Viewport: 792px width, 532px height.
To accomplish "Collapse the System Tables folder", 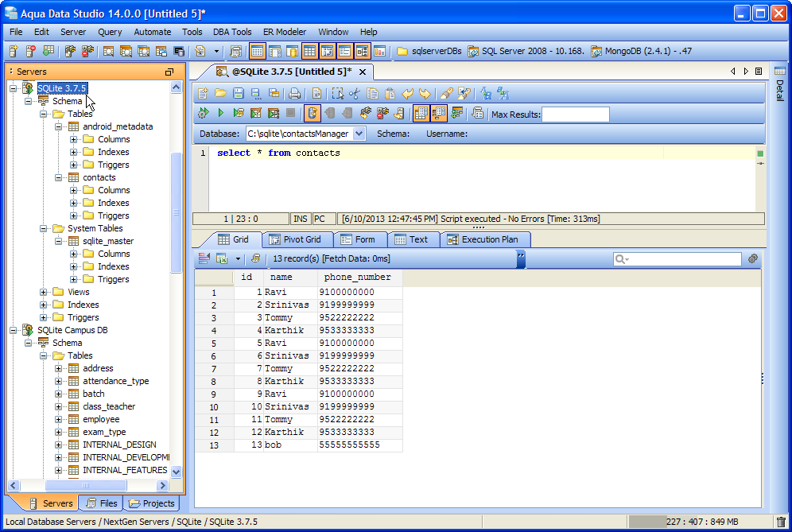I will point(44,228).
